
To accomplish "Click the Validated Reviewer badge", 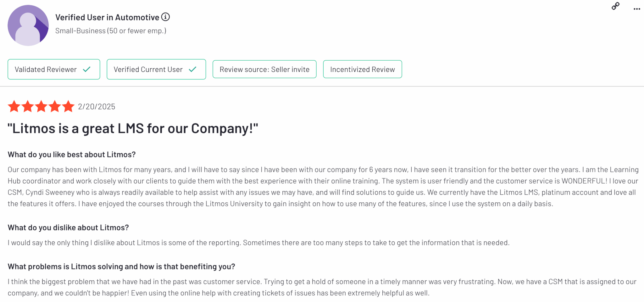I will [54, 69].
